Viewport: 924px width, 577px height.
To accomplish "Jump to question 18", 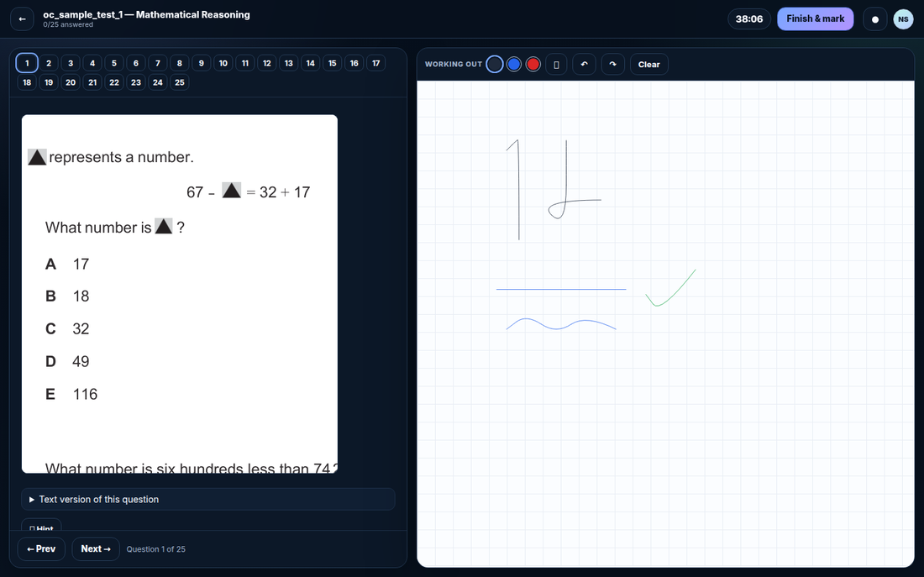I will coord(27,82).
